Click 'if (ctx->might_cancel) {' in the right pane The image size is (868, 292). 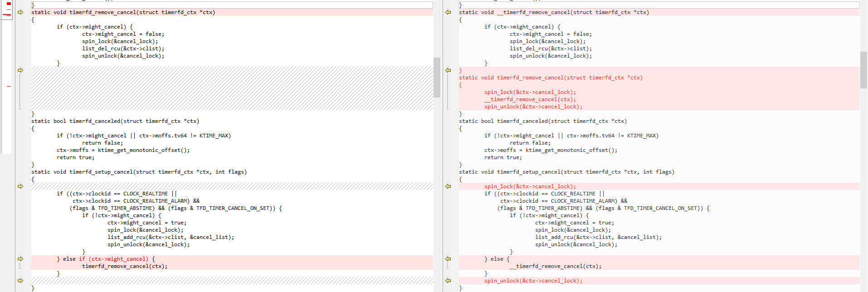pos(522,27)
